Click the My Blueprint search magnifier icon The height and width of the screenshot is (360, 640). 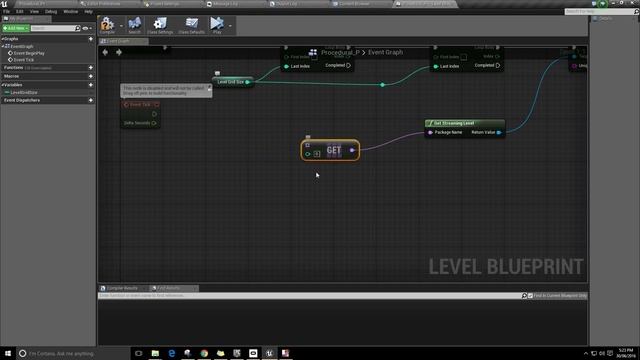78,28
